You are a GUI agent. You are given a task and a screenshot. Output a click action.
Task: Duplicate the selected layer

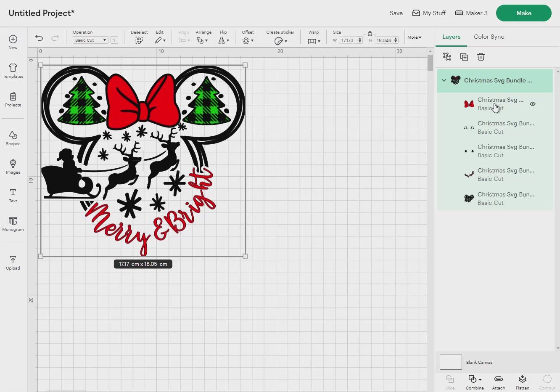464,57
